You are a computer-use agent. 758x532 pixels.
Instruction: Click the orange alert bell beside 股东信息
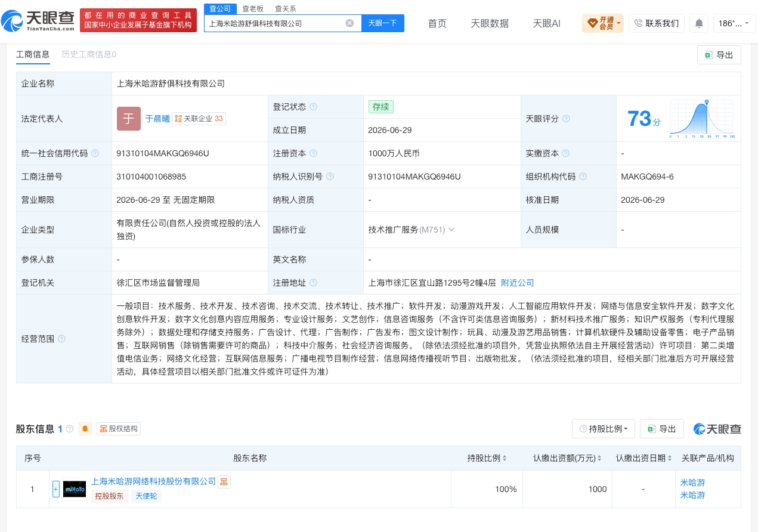pos(85,428)
